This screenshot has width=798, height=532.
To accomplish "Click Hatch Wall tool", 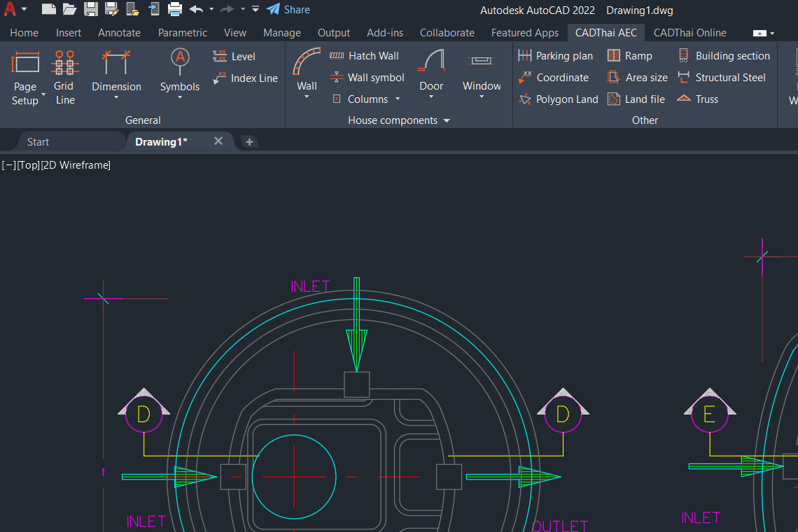I will [x=364, y=56].
